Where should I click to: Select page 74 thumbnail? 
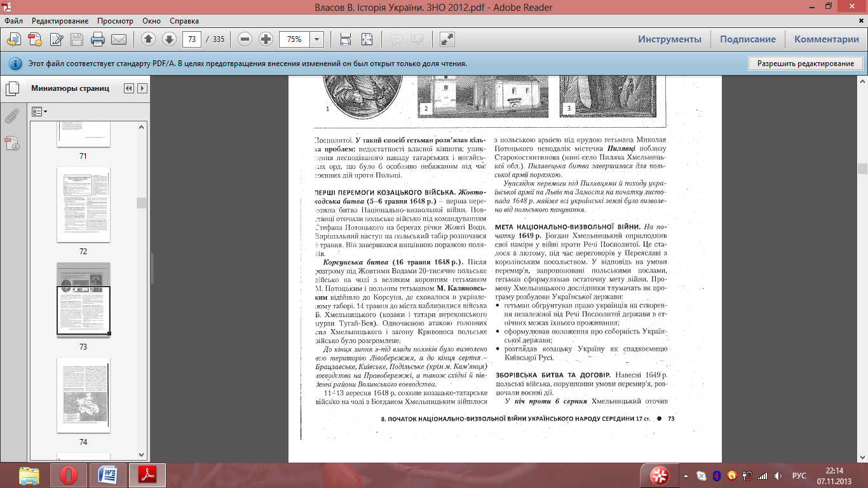click(83, 395)
